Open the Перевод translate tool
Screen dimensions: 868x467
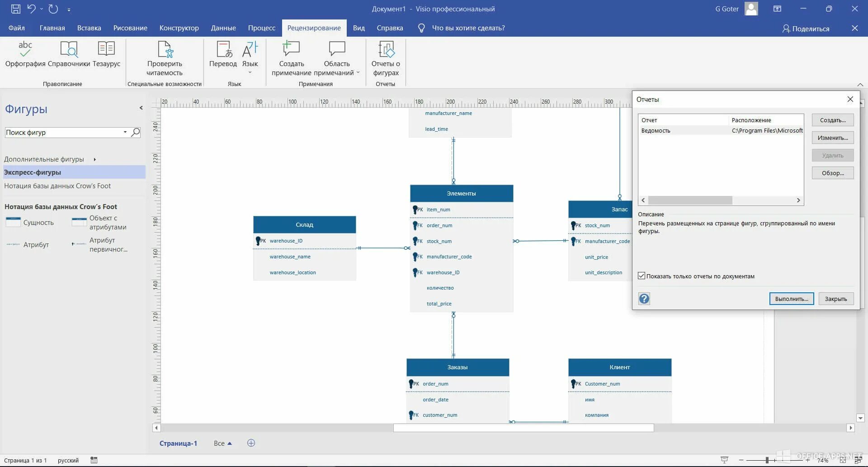pyautogui.click(x=223, y=54)
